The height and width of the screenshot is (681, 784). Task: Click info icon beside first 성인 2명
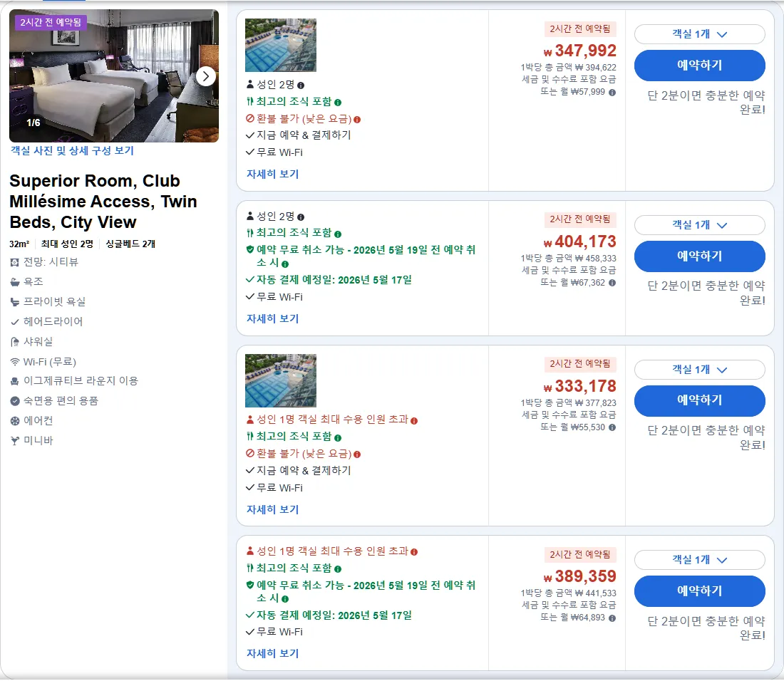[301, 85]
